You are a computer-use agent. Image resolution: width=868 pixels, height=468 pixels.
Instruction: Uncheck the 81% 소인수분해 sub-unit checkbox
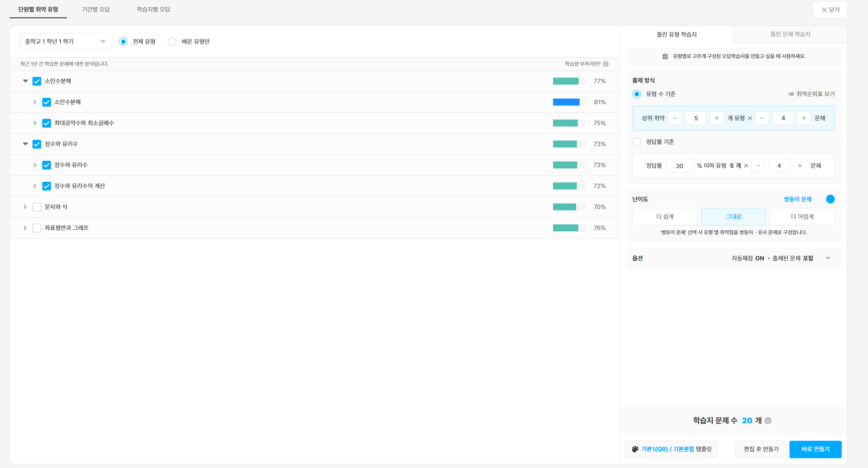click(x=46, y=102)
